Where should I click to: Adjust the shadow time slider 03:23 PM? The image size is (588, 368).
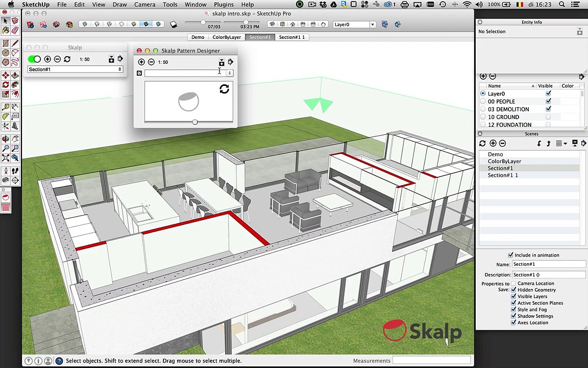247,22
